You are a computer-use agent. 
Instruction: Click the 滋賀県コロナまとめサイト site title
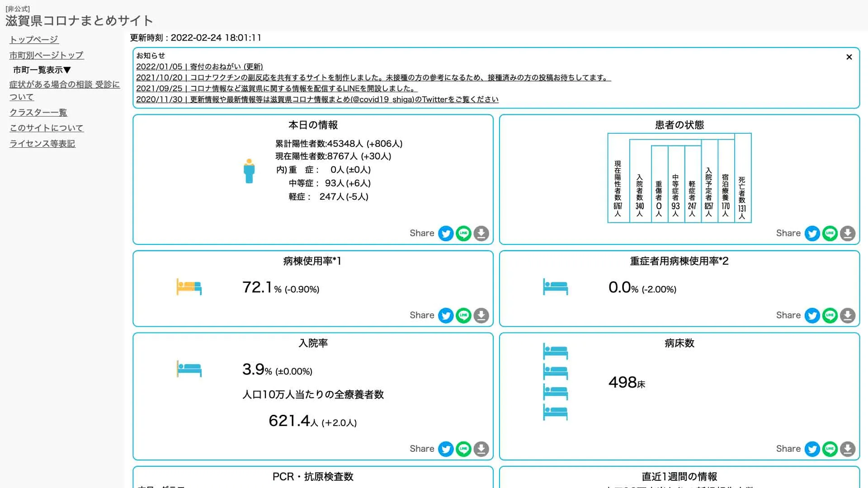tap(79, 21)
